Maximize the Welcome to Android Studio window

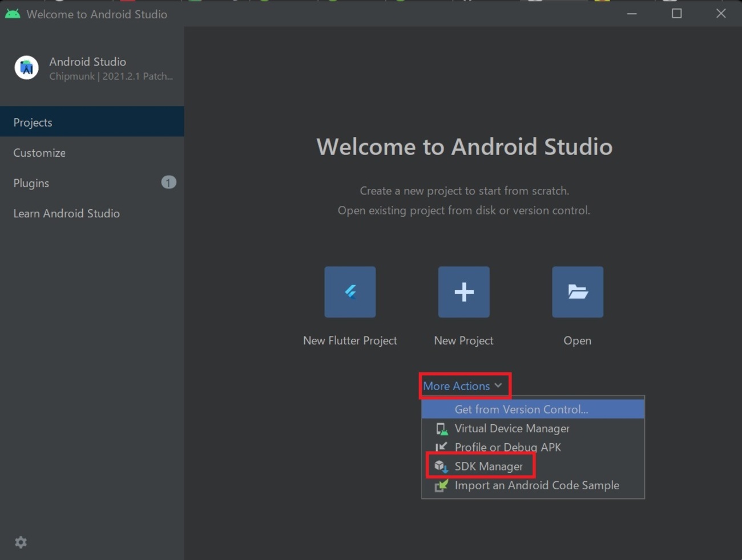click(676, 14)
